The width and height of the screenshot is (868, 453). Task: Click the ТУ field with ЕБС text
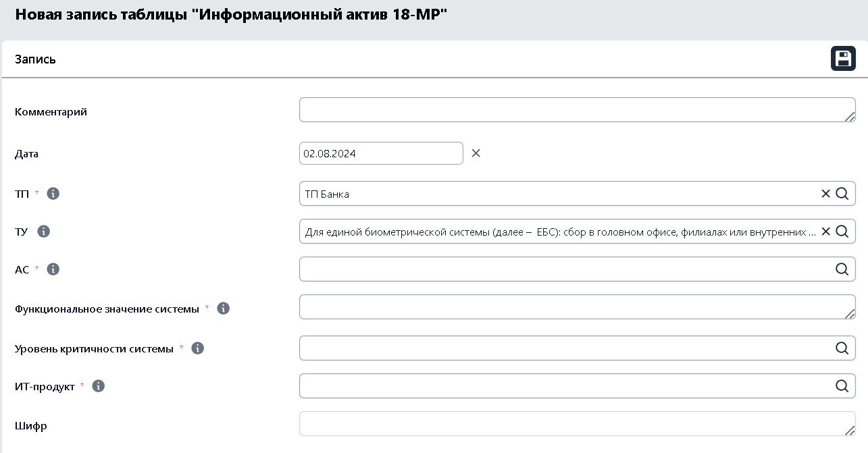coord(578,232)
